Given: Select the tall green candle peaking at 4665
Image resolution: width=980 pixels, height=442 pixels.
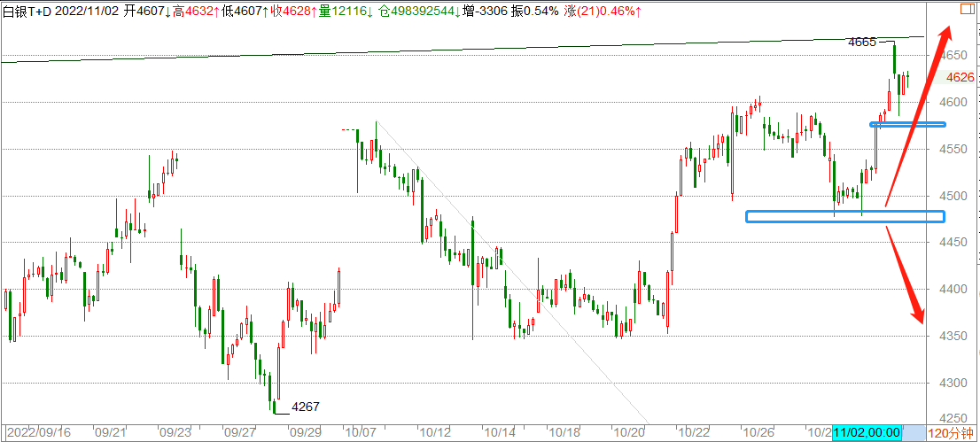Looking at the screenshot, I should [895, 59].
